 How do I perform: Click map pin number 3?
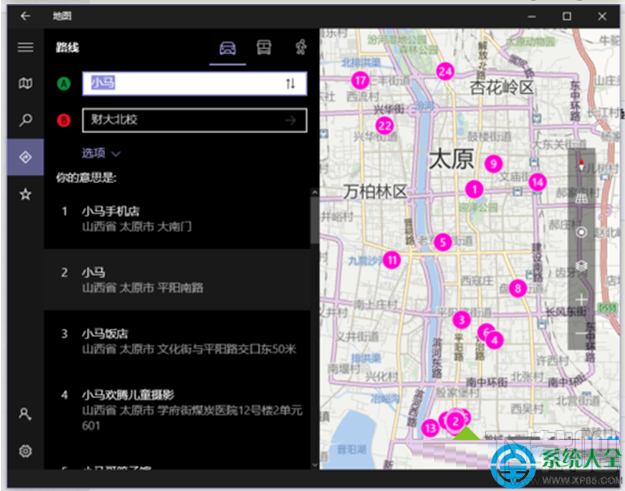click(462, 319)
